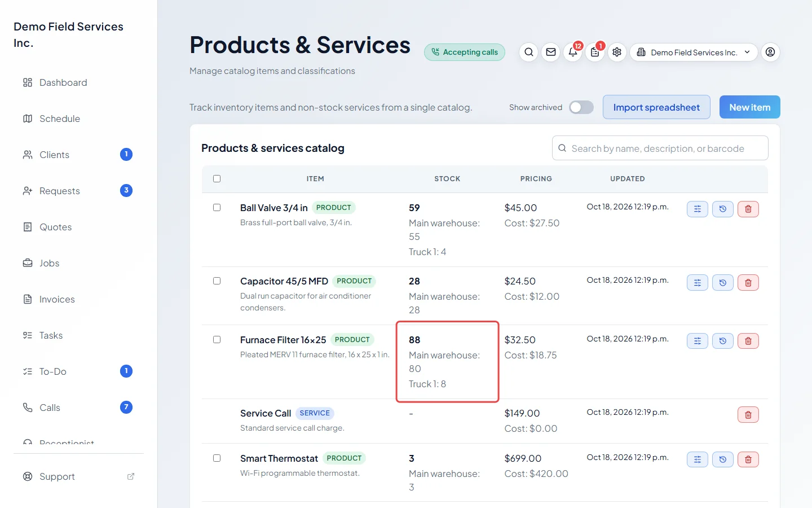This screenshot has height=508, width=812.
Task: Delete the Furnace Filter 16x25 item
Action: pos(748,341)
